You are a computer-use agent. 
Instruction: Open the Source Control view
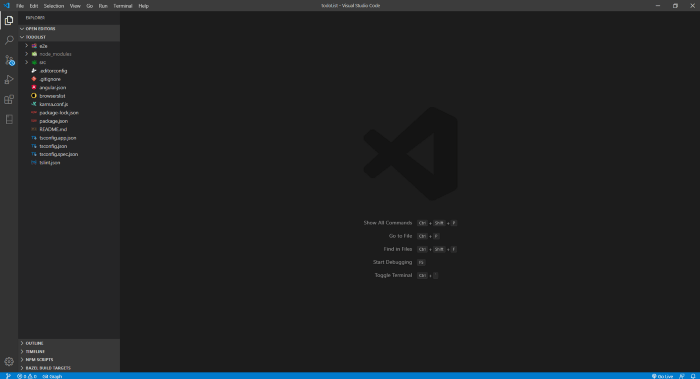(x=9, y=60)
